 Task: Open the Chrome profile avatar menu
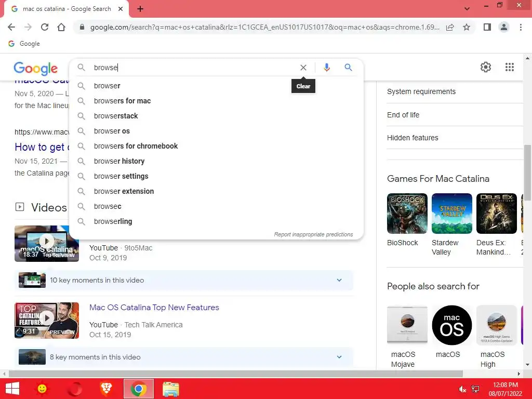504,27
